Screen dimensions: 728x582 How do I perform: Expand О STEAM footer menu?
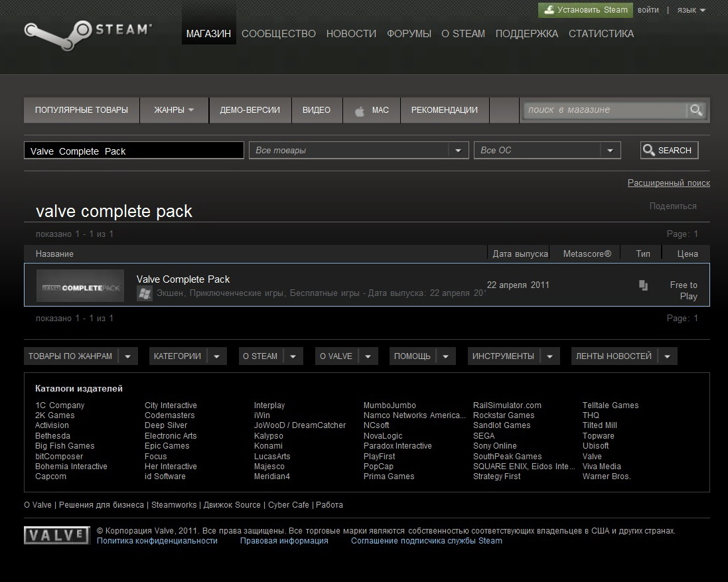pos(271,356)
